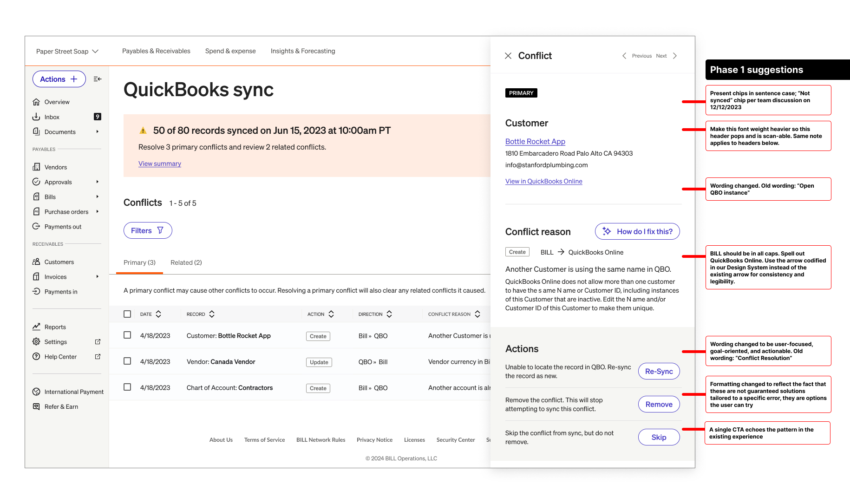Image resolution: width=850 pixels, height=504 pixels.
Task: Expand the Purchase orders submenu arrow
Action: point(98,211)
